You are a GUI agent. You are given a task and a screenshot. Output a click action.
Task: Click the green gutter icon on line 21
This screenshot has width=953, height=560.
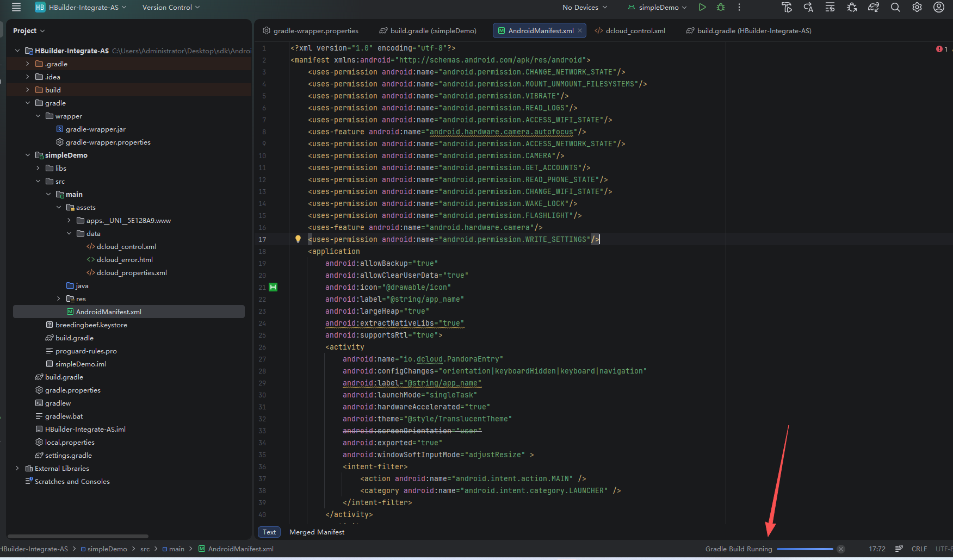pyautogui.click(x=273, y=287)
